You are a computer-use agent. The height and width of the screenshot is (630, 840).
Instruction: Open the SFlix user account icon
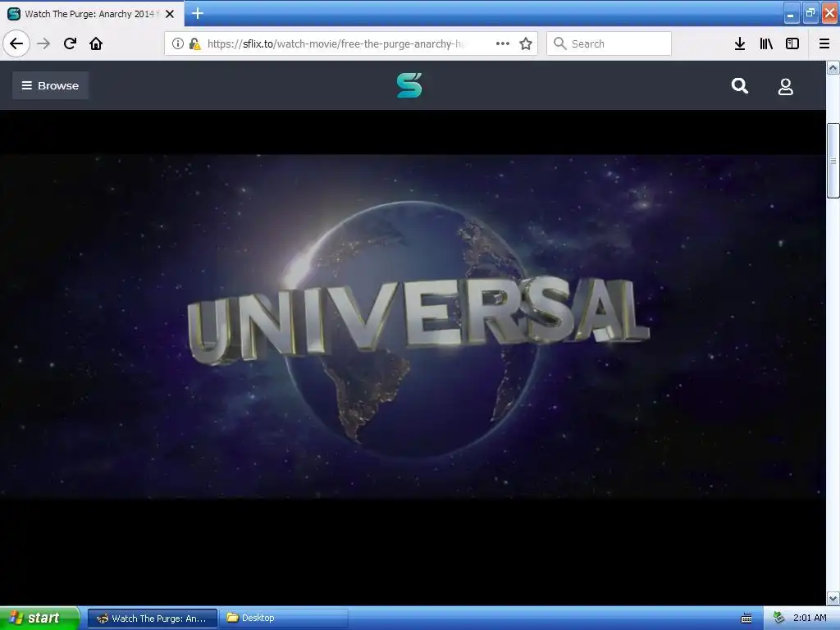tap(785, 86)
